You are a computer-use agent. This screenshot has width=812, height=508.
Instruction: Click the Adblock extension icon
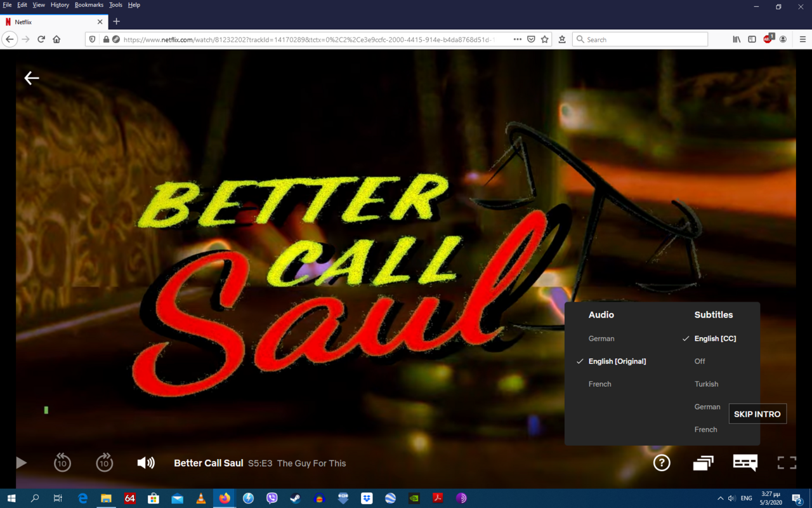(768, 39)
